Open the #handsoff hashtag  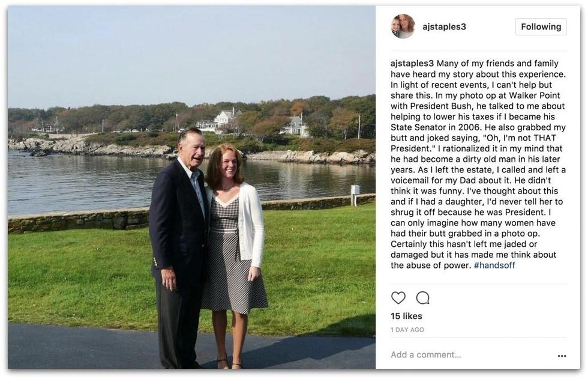[x=494, y=265]
